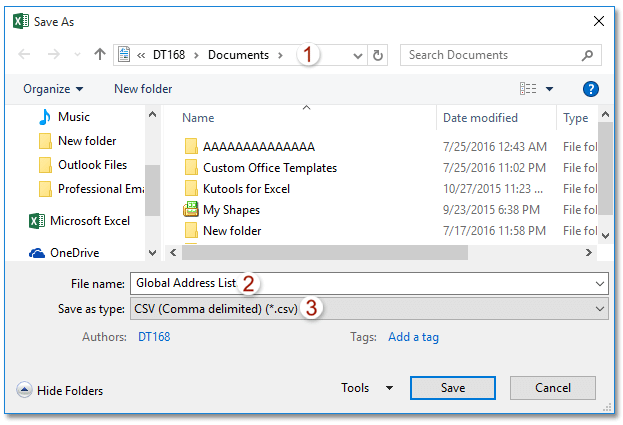Click the Refresh button in address bar
Image resolution: width=623 pixels, height=425 pixels.
point(378,55)
